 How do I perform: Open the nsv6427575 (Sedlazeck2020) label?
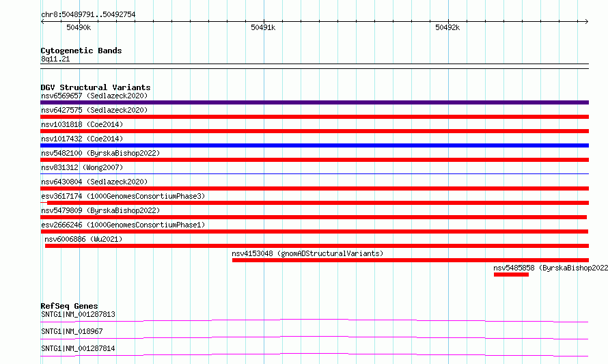click(x=94, y=110)
